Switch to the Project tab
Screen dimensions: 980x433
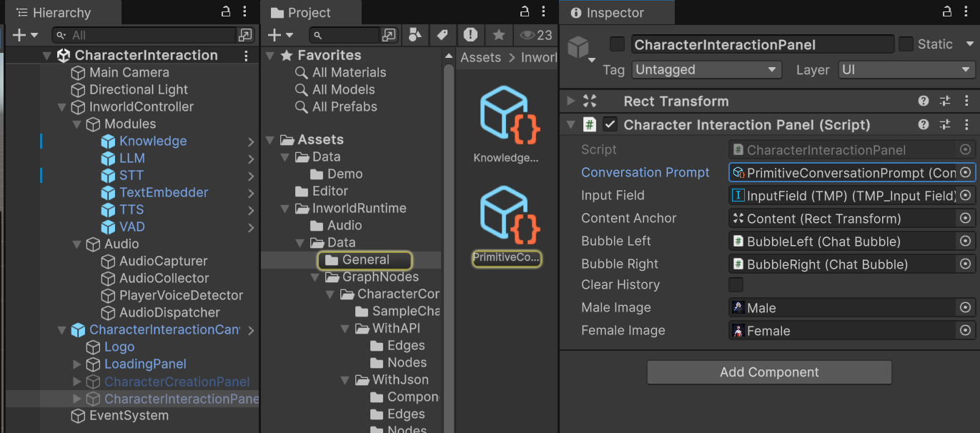(x=310, y=13)
